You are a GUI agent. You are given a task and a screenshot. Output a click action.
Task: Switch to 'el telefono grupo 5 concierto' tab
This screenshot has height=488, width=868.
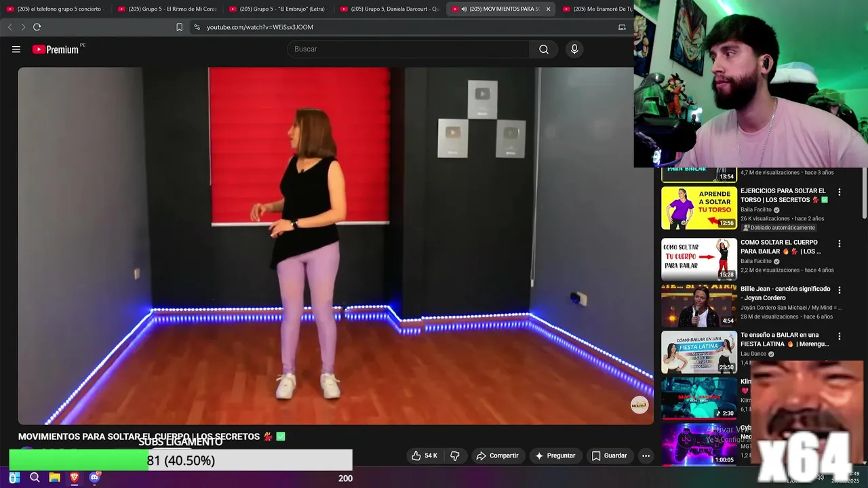[x=56, y=9]
